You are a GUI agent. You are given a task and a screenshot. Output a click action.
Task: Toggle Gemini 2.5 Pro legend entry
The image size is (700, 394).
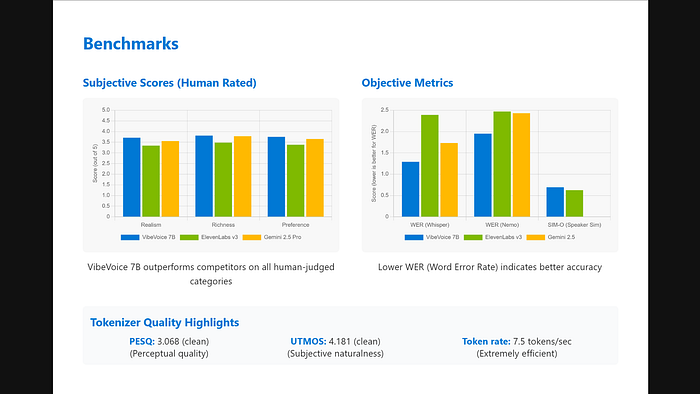(x=272, y=237)
